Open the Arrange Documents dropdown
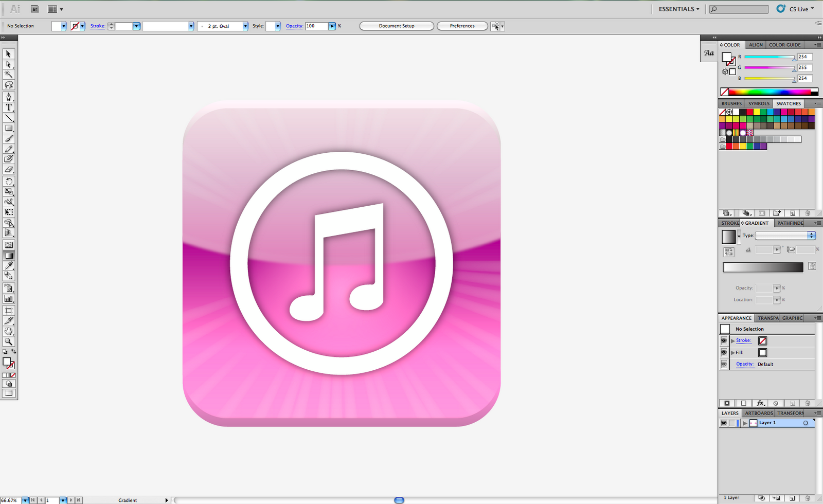 click(x=55, y=9)
